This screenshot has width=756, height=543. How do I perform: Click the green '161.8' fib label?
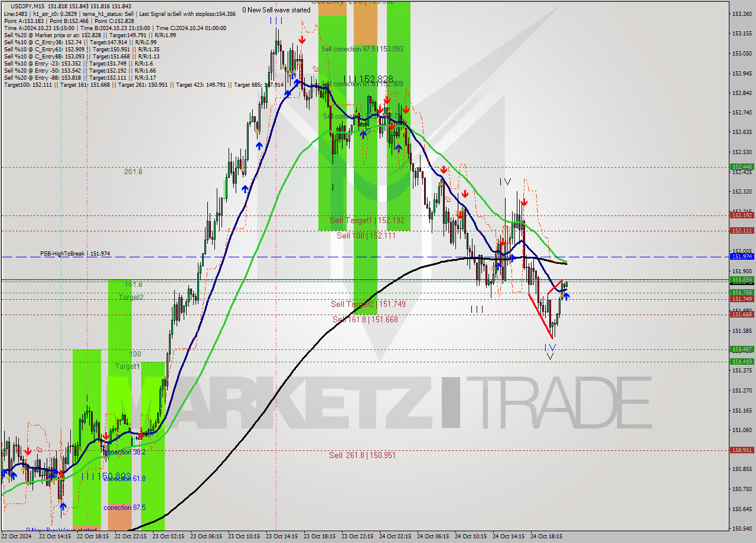tap(133, 284)
